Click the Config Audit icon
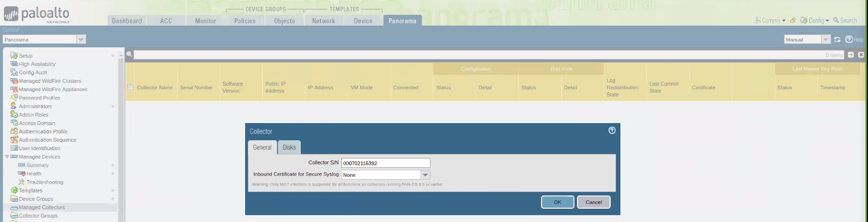868x222 pixels. click(x=14, y=72)
